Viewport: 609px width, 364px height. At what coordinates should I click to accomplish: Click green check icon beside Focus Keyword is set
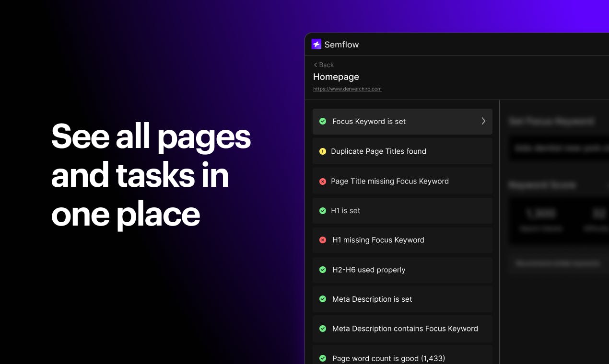(323, 121)
